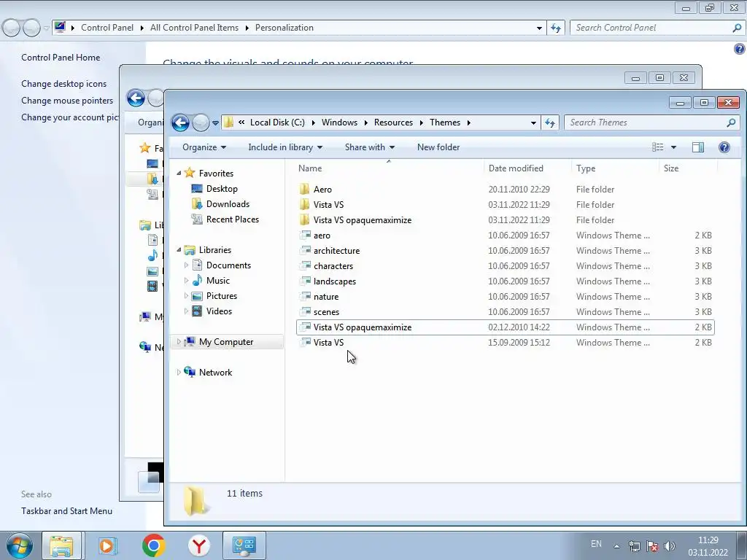The height and width of the screenshot is (560, 747).
Task: Select the scenes theme file icon
Action: pyautogui.click(x=305, y=312)
